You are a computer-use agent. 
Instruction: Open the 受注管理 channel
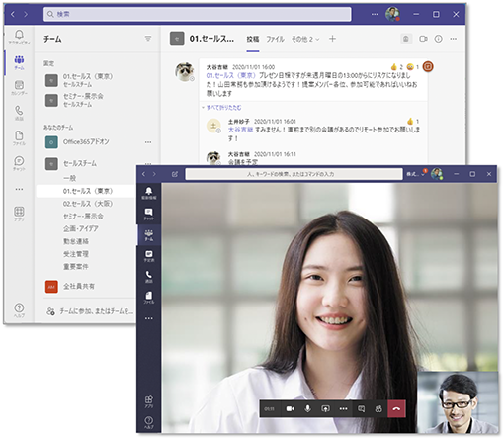(76, 254)
